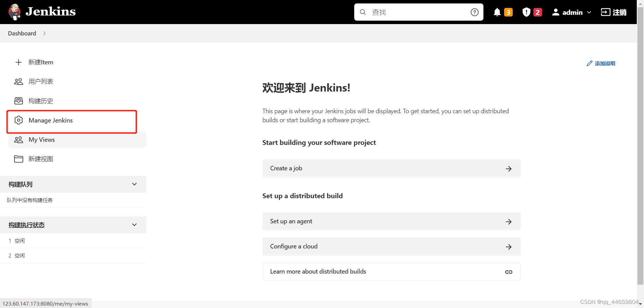Click the plus icon for 新建Item

(19, 62)
